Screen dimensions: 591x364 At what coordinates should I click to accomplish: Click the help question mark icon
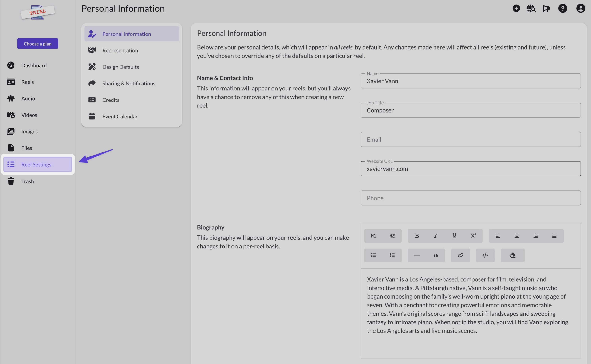coord(563,8)
